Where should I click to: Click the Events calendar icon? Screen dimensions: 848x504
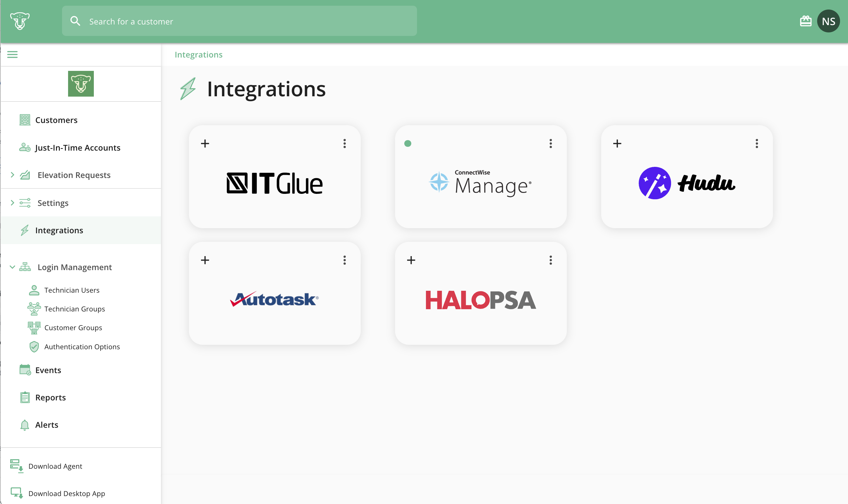25,370
